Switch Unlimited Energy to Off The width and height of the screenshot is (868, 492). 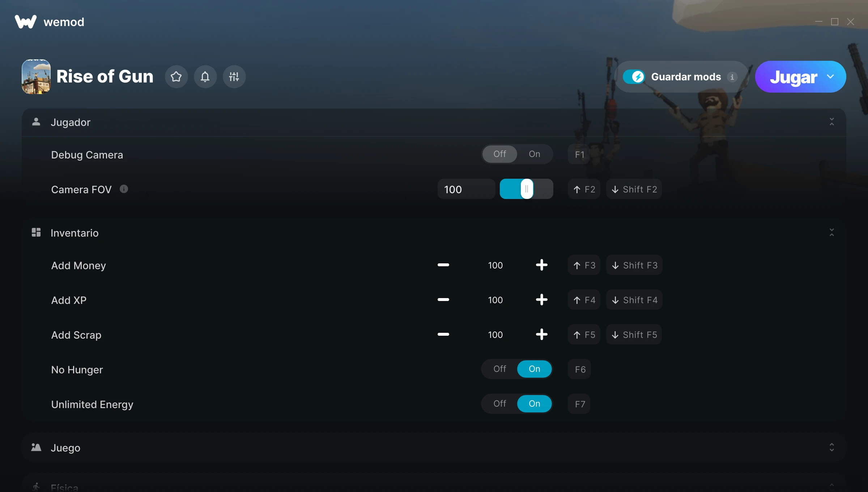pyautogui.click(x=500, y=404)
